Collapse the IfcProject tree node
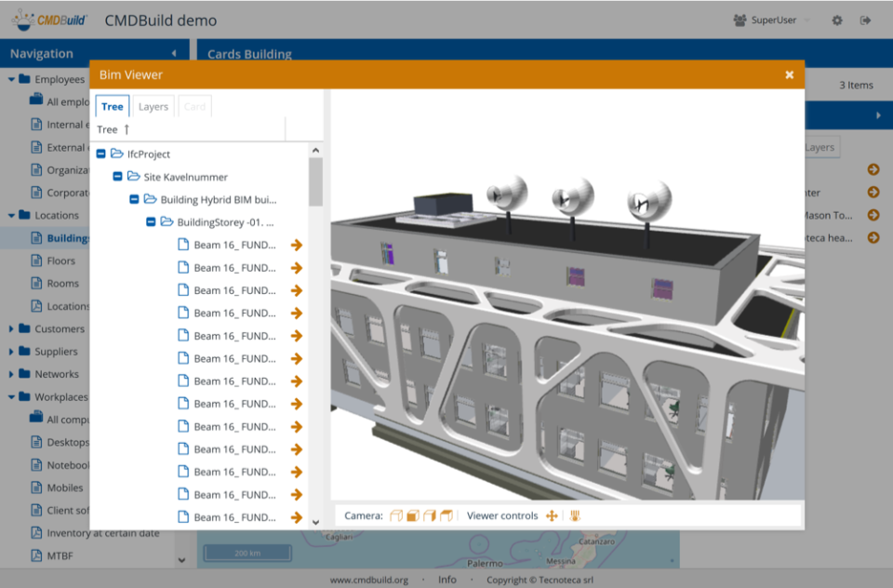893x588 pixels. pyautogui.click(x=100, y=154)
